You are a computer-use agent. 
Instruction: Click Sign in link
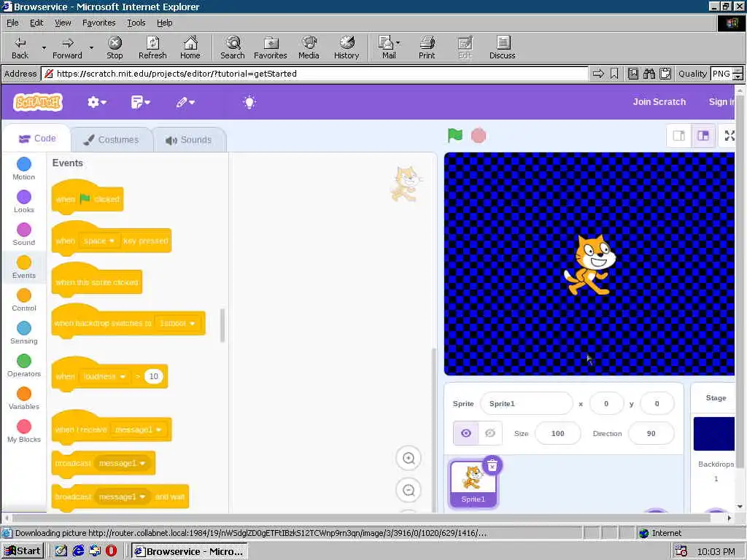(x=721, y=102)
